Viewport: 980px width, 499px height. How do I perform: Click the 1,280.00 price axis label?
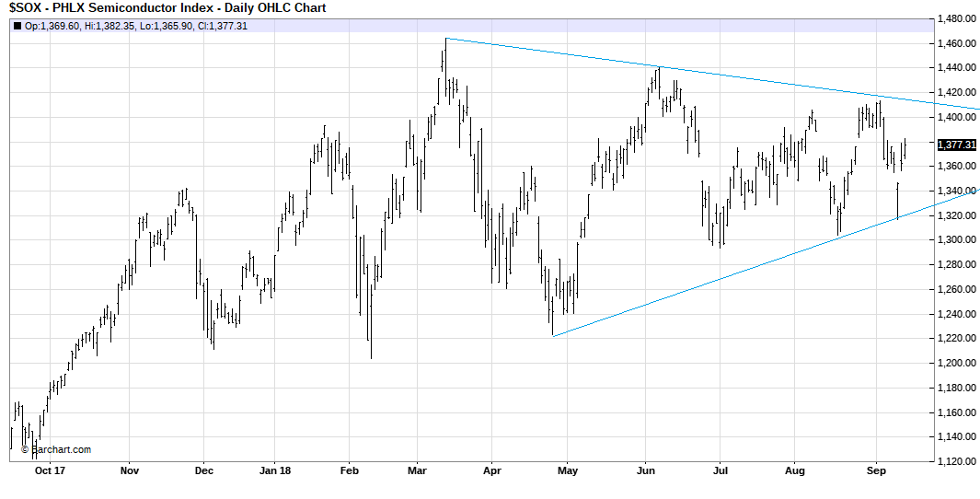click(957, 264)
